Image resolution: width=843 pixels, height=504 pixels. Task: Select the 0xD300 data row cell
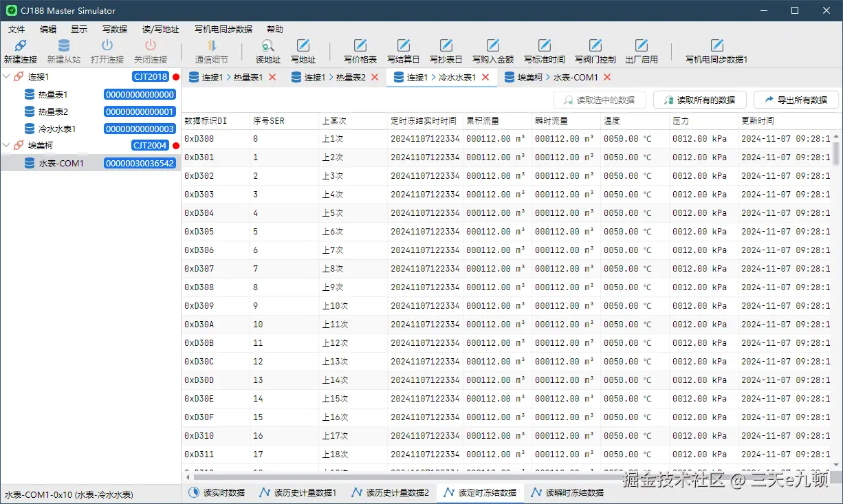(x=216, y=139)
